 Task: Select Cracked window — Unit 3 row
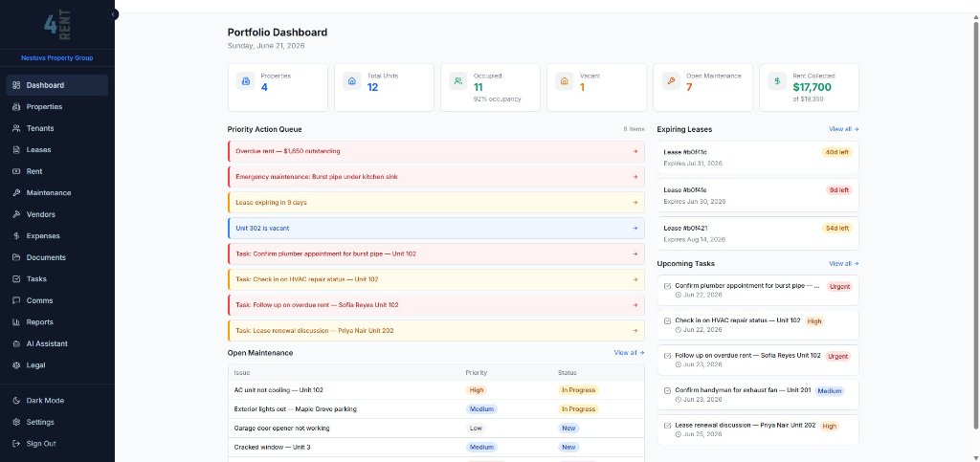[435, 447]
